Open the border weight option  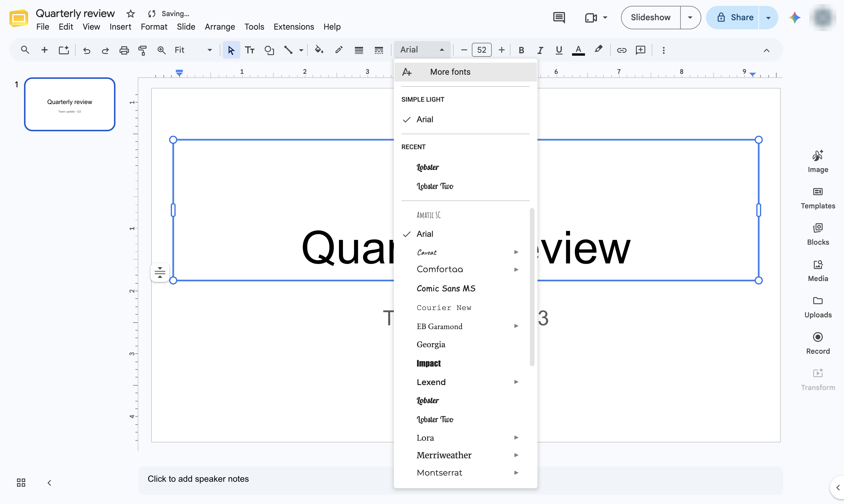click(359, 50)
